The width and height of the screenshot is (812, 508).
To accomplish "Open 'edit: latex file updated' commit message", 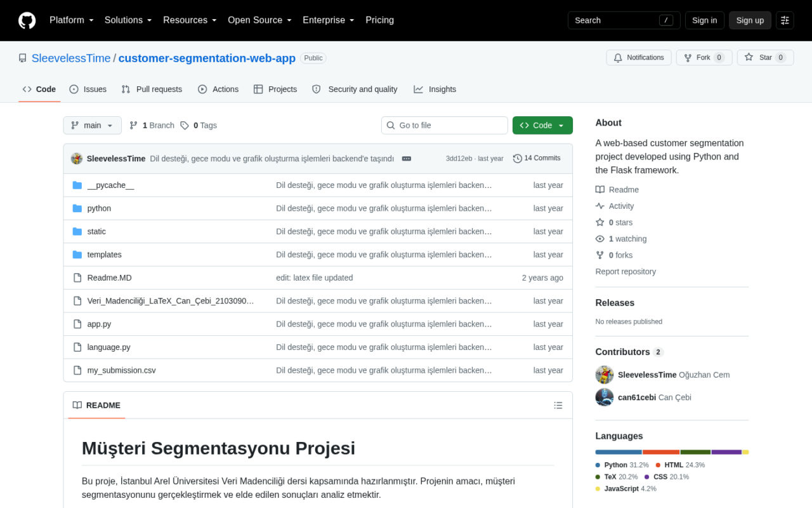I will 314,278.
